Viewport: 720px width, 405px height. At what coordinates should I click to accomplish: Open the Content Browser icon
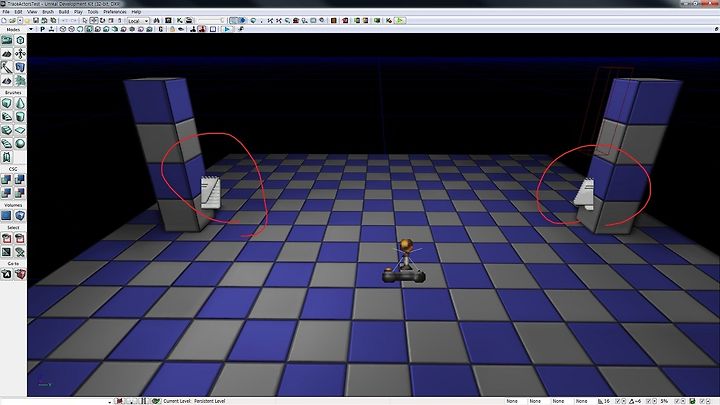click(168, 21)
